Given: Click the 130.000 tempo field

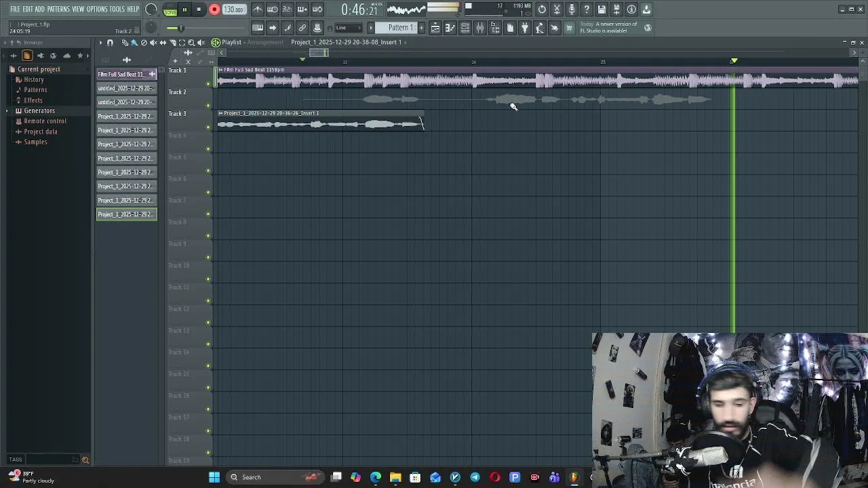Looking at the screenshot, I should coord(234,9).
